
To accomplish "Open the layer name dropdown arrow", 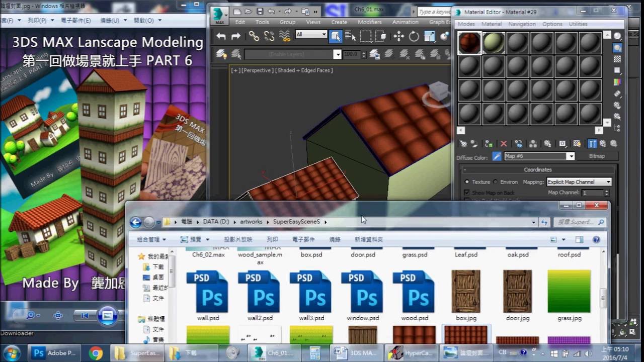I will pos(337,54).
